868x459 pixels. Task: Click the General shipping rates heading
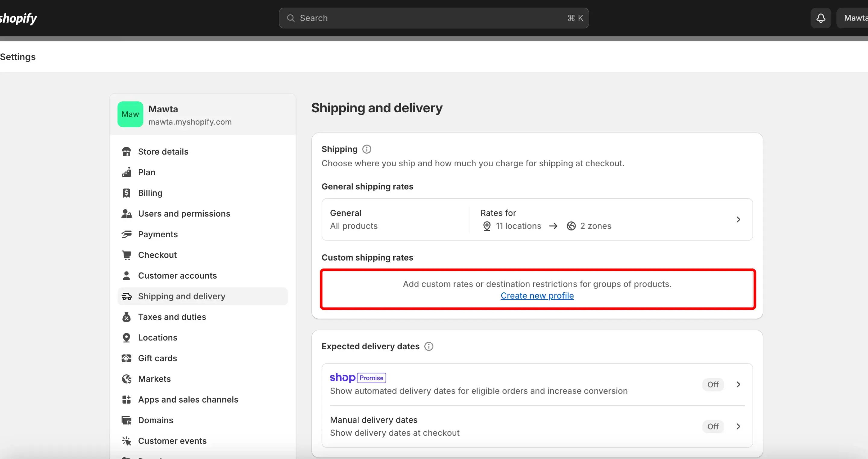(x=367, y=186)
